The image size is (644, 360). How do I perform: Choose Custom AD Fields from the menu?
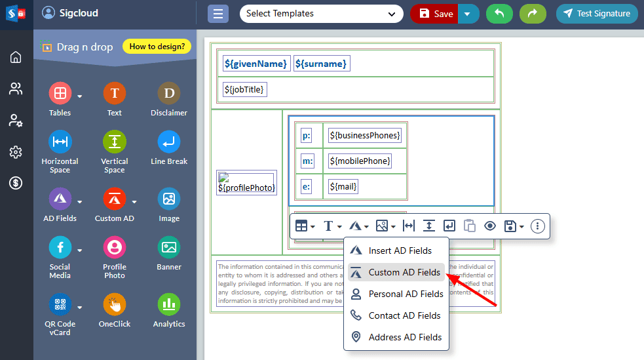pyautogui.click(x=404, y=272)
